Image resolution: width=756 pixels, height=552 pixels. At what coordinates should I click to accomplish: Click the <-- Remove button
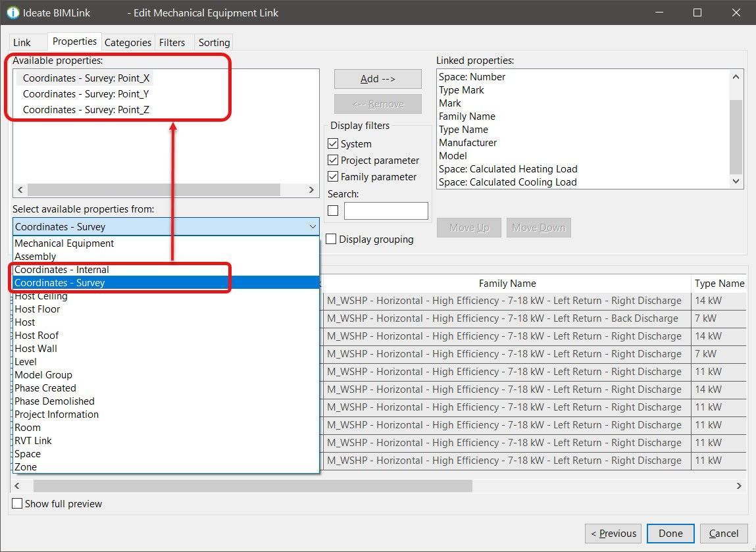[x=378, y=104]
